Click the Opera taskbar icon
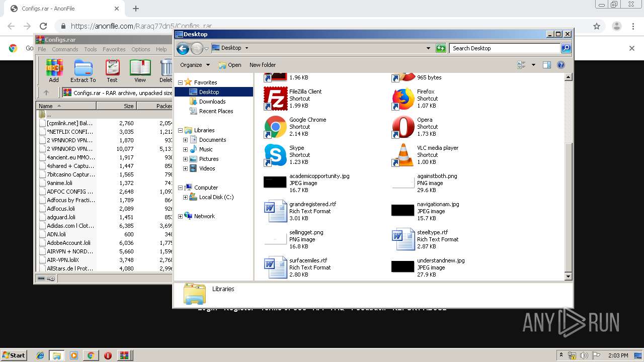Image resolution: width=644 pixels, height=362 pixels. click(x=108, y=355)
